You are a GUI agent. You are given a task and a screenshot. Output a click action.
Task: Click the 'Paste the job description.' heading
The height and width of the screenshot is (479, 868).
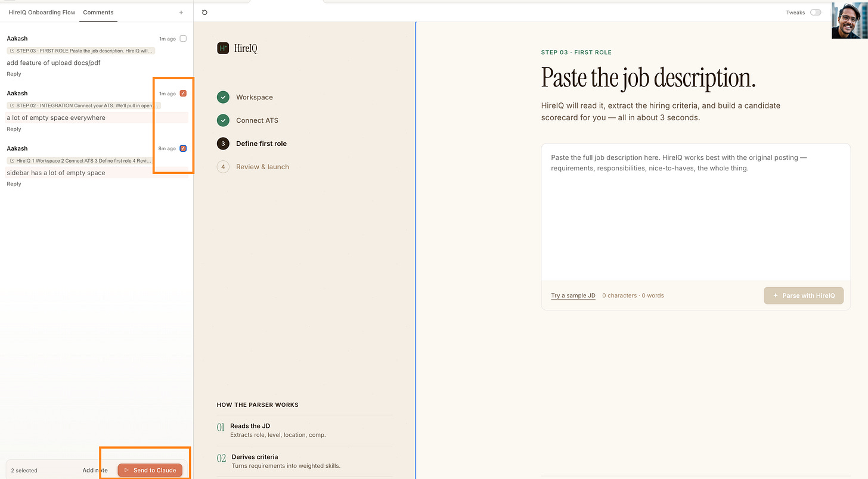click(648, 78)
